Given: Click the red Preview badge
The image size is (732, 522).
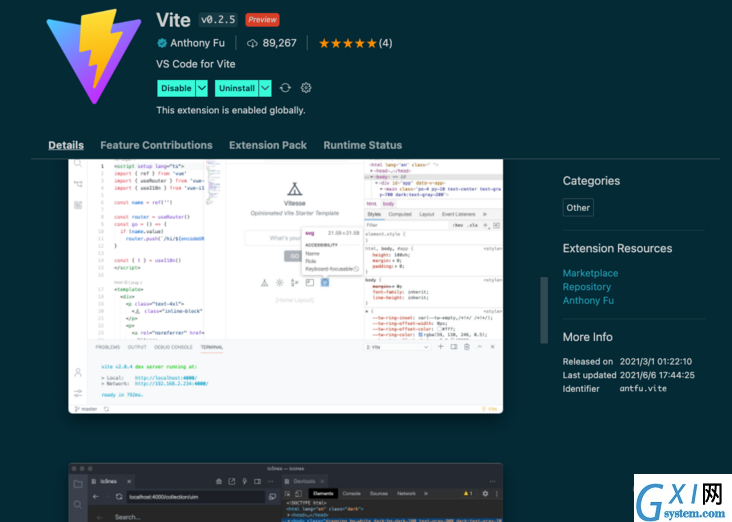Looking at the screenshot, I should click(262, 20).
